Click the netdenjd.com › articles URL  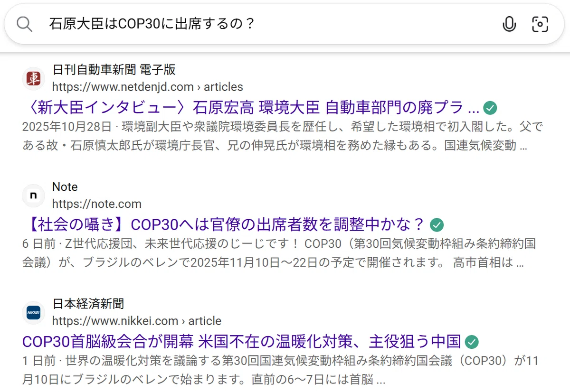148,87
